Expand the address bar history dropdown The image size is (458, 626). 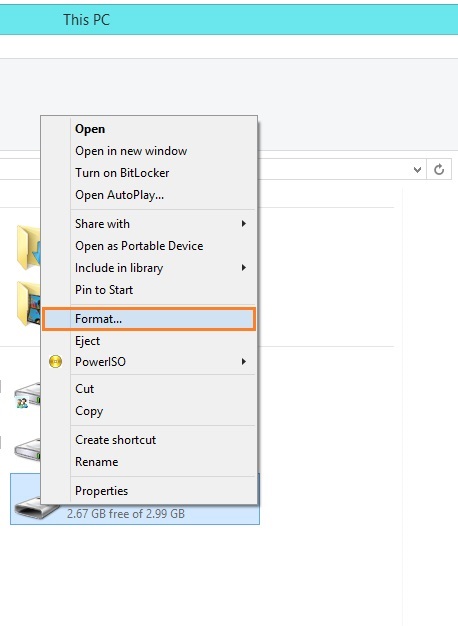tap(417, 170)
